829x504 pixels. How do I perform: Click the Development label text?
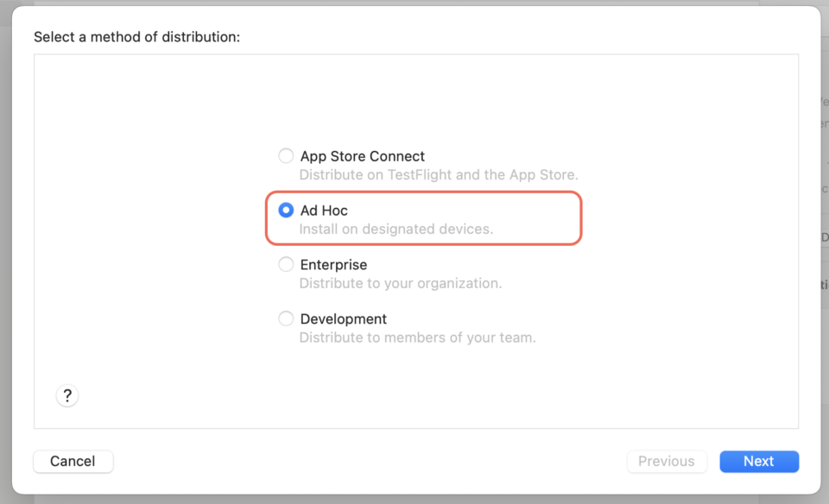click(x=344, y=318)
